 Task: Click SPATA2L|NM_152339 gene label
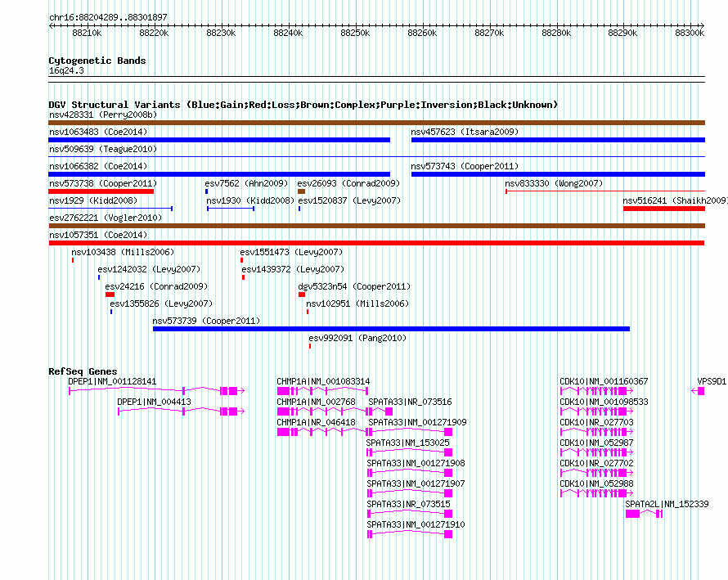667,504
